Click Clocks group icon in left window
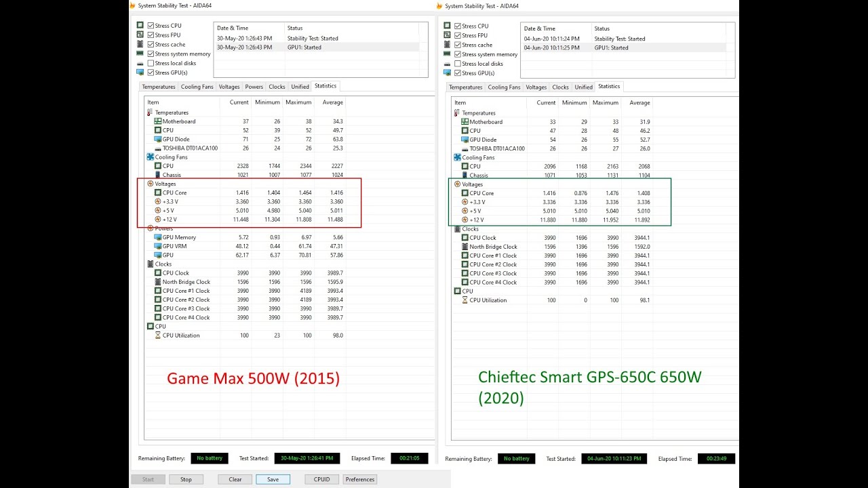Screen dimensions: 868x488 point(150,264)
